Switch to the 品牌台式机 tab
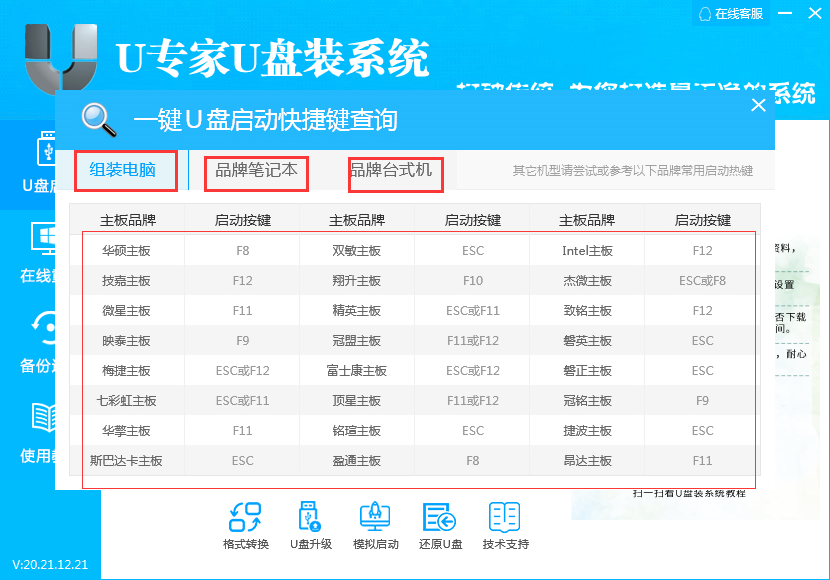Viewport: 830px width, 580px height. pyautogui.click(x=391, y=171)
